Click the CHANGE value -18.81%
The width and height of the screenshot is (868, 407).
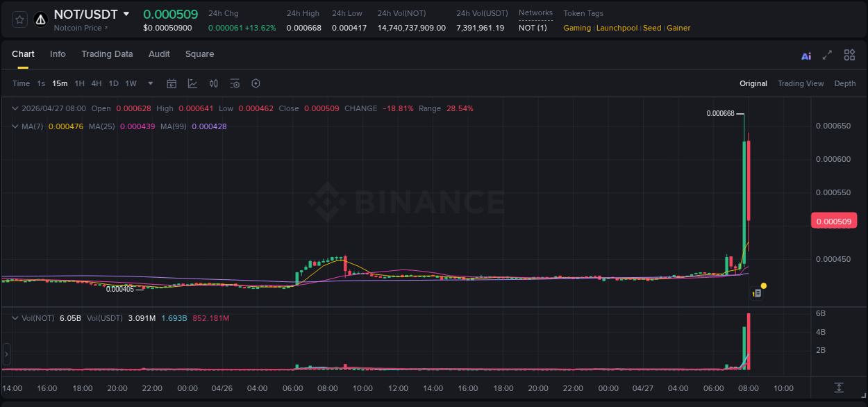(x=398, y=108)
